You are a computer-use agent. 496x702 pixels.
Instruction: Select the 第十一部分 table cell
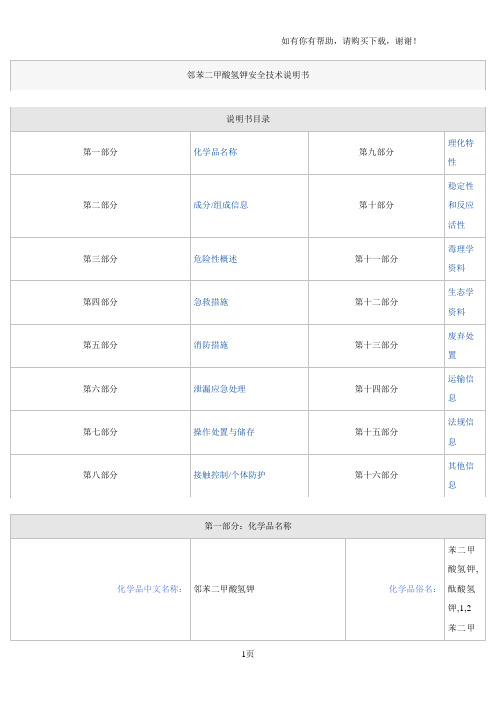[376, 259]
